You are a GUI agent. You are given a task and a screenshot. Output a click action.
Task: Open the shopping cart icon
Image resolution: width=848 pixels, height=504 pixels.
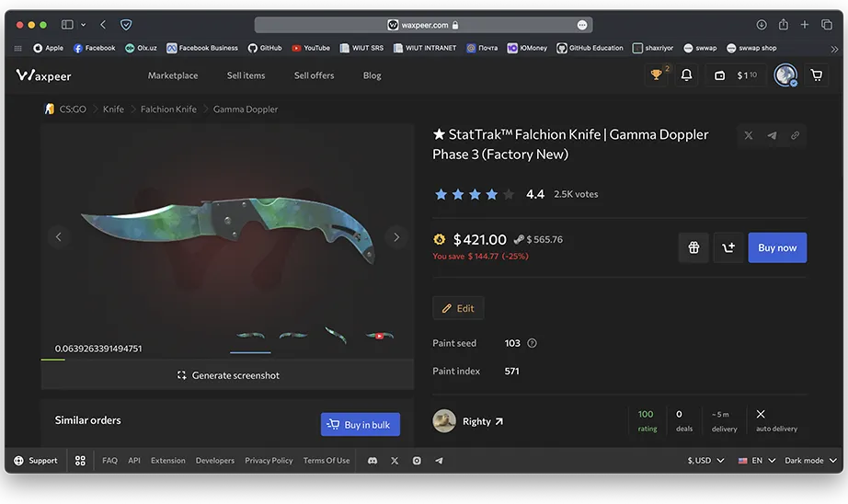click(816, 75)
